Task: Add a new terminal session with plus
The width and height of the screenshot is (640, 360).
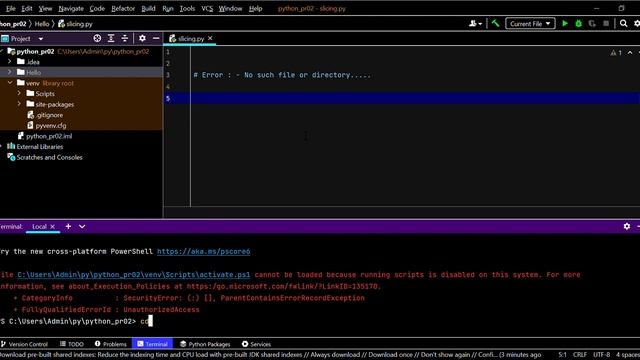Action: 68,226
